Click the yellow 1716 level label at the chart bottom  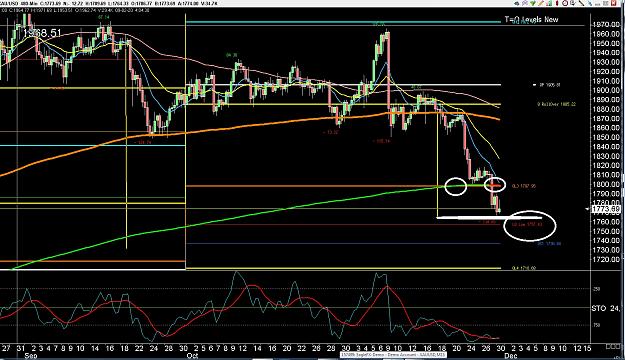click(x=524, y=268)
